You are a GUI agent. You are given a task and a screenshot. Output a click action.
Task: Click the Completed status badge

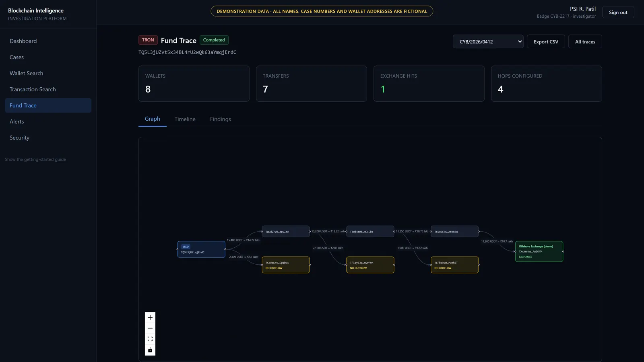[x=214, y=40]
